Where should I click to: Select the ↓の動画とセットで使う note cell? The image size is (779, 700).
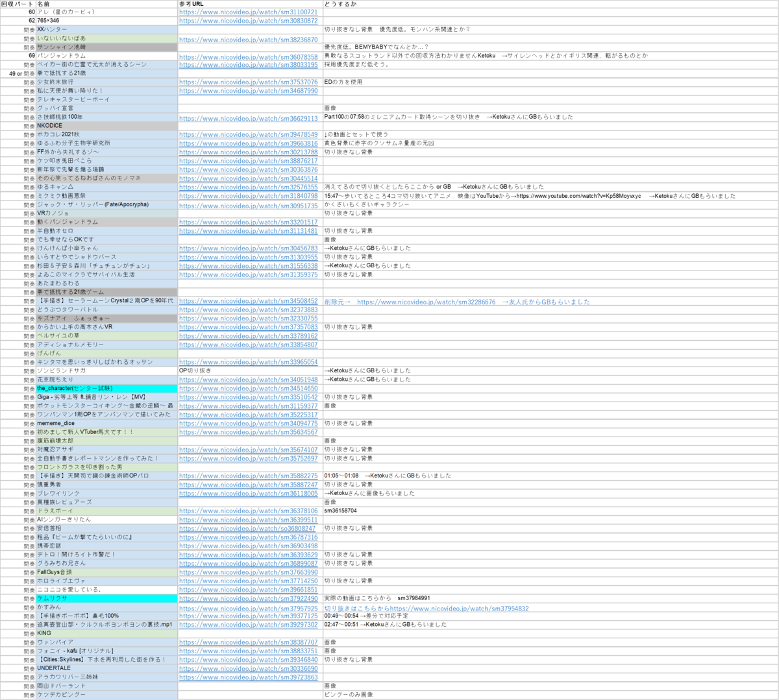[550, 135]
